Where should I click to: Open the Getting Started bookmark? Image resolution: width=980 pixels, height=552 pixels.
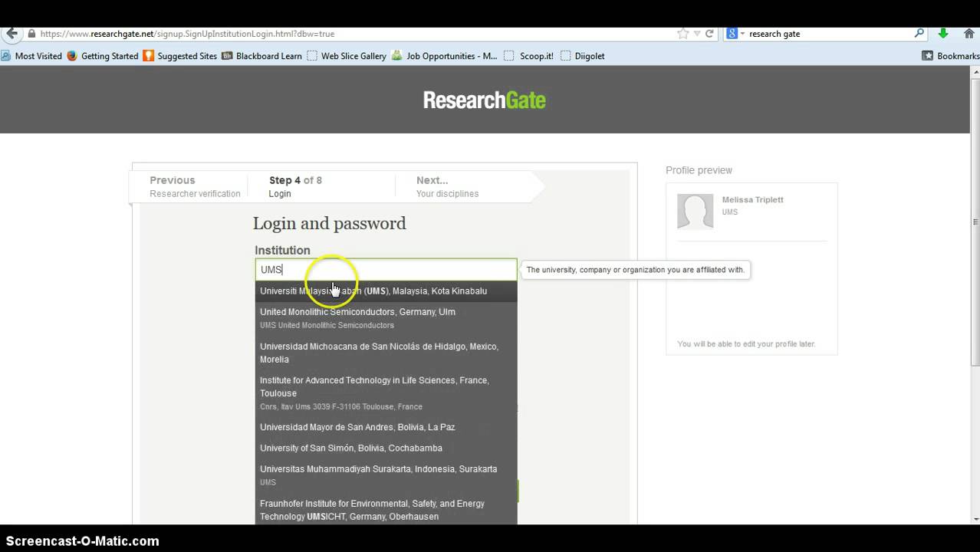click(103, 56)
